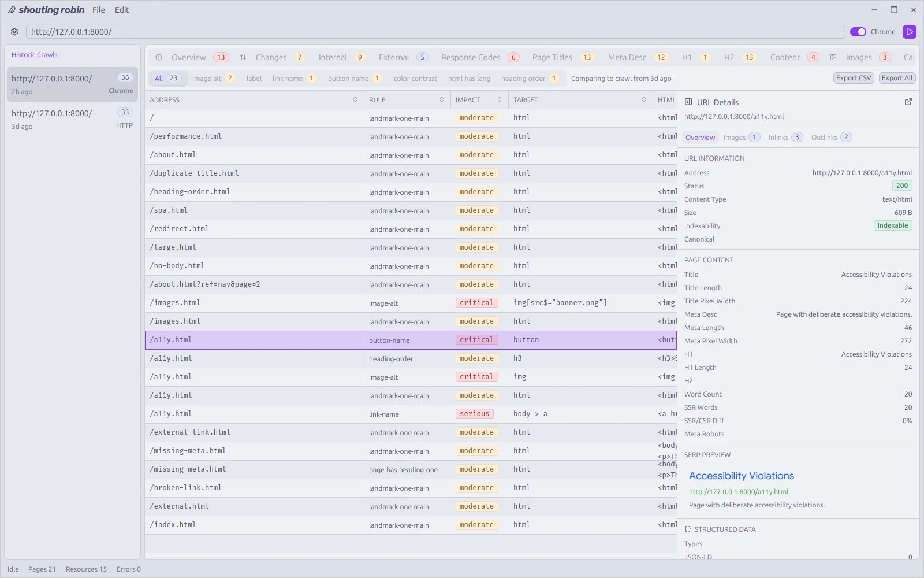The width and height of the screenshot is (924, 578).
Task: Open the File menu
Action: [99, 10]
